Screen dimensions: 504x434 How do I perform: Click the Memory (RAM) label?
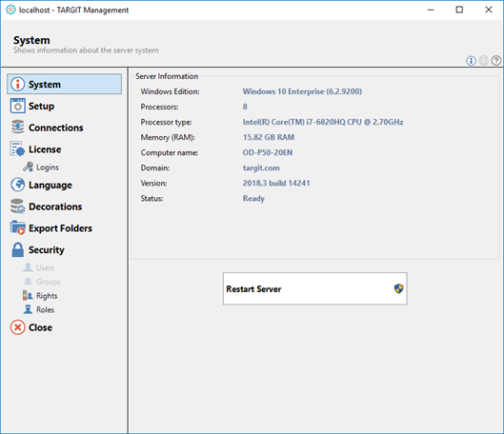(168, 137)
